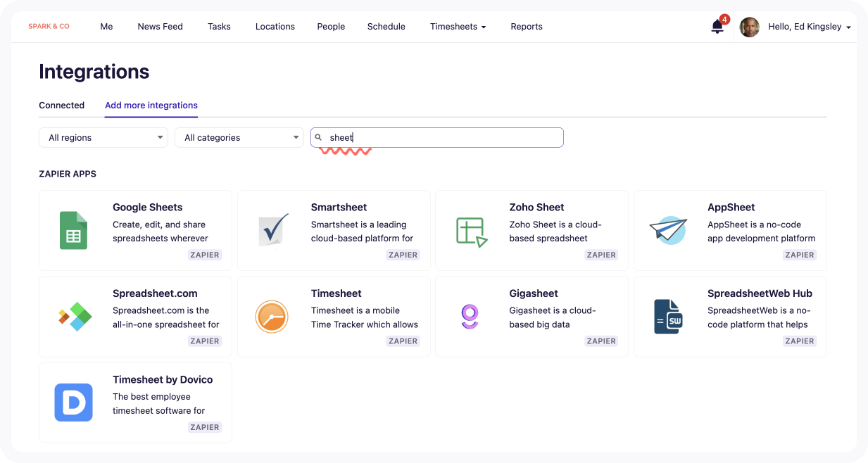Screen dimensions: 868x463
Task: Open the SpreadsheetWeb Hub card title
Action: click(x=760, y=293)
